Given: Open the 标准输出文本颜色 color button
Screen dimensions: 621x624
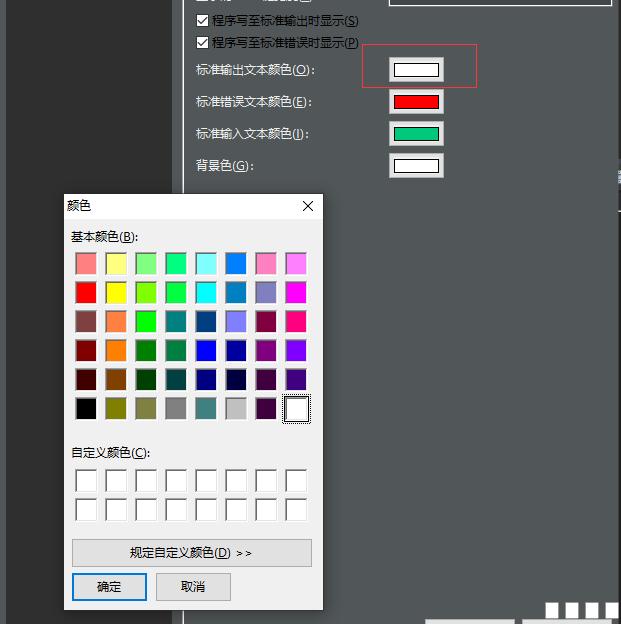Looking at the screenshot, I should (416, 70).
